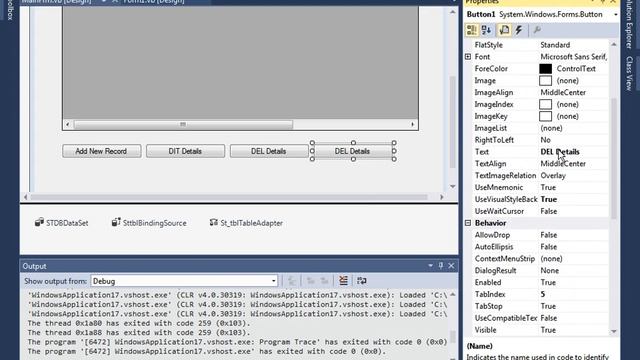640x360 pixels.
Task: Select ContextMenuStrip property row
Action: pos(540,258)
